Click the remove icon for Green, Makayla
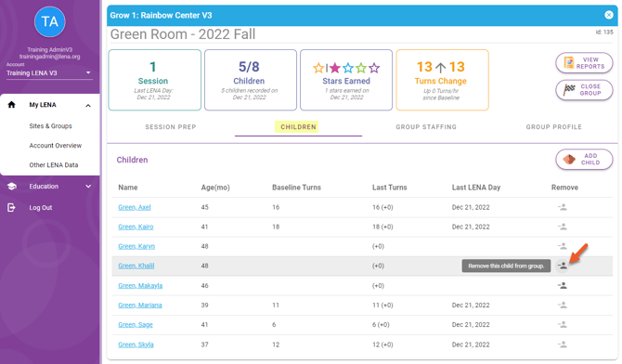622x364 pixels. pos(562,285)
